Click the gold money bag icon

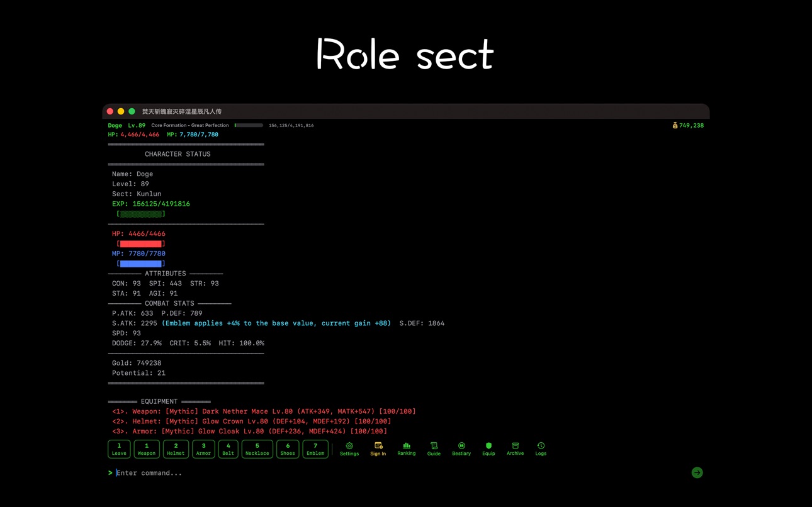(675, 125)
